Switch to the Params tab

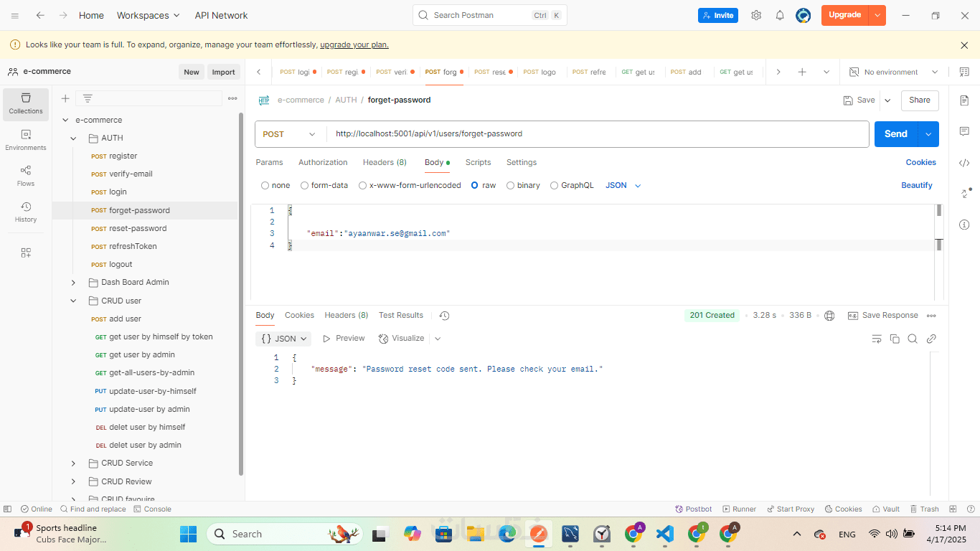pos(269,163)
